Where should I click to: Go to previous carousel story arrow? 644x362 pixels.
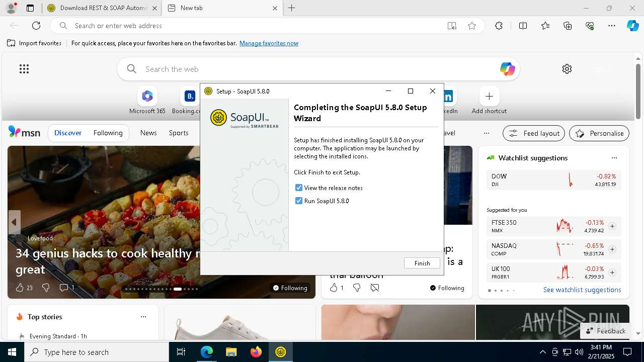[14, 222]
